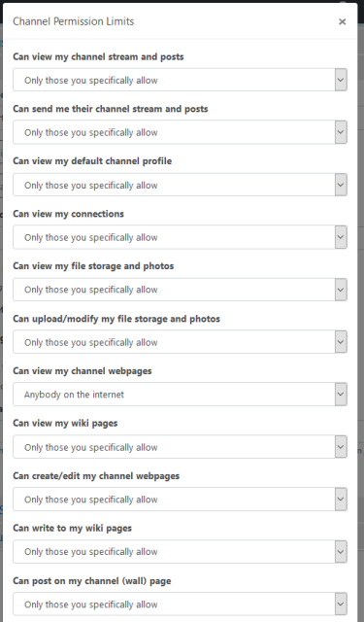Close the Channel Permission Limits dialog
Image resolution: width=364 pixels, height=622 pixels.
click(343, 21)
